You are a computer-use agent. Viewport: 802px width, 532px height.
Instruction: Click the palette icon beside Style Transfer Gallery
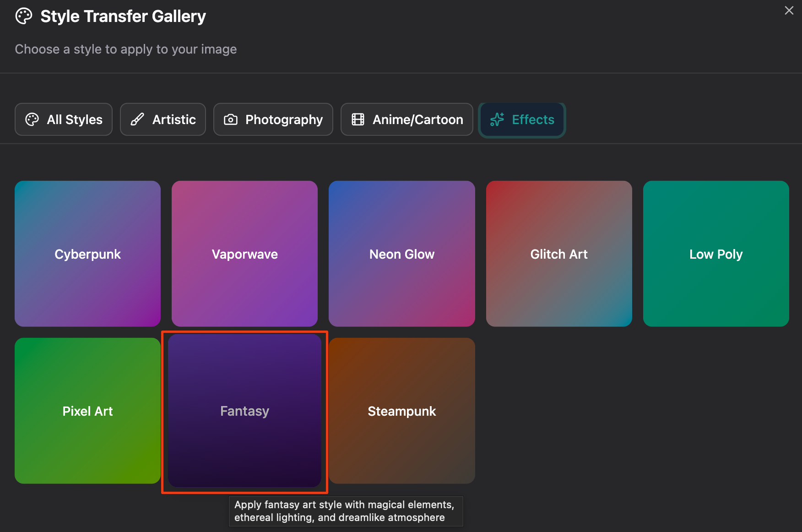pyautogui.click(x=24, y=16)
